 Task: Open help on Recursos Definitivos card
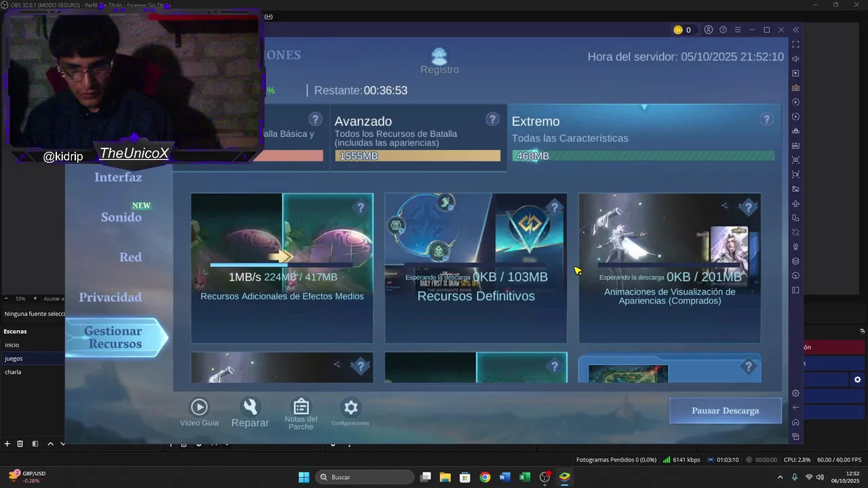[555, 207]
